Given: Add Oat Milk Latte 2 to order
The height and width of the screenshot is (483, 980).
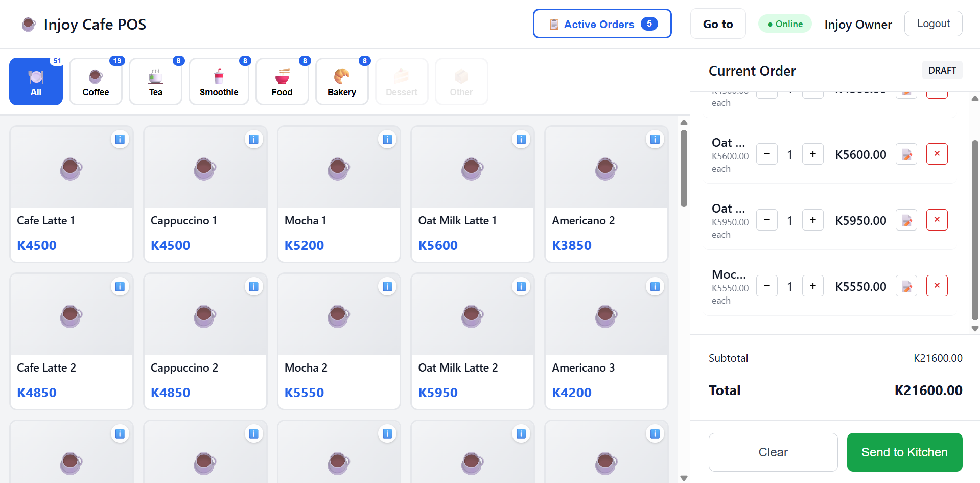Looking at the screenshot, I should tap(473, 341).
